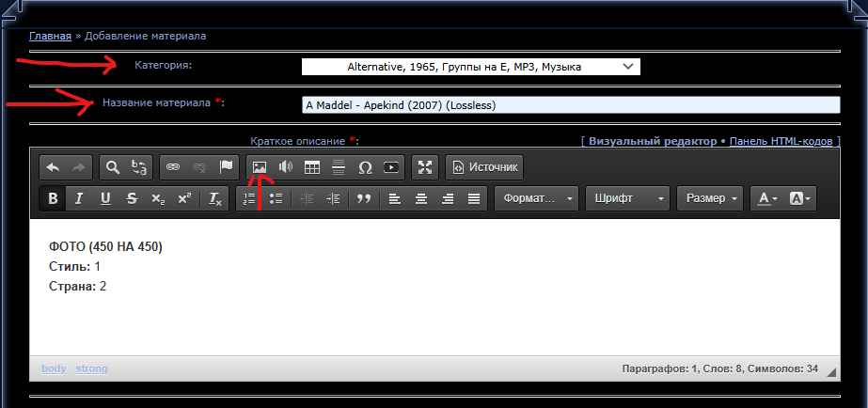
Task: Insert block quote using the quotation icon
Action: tap(364, 198)
